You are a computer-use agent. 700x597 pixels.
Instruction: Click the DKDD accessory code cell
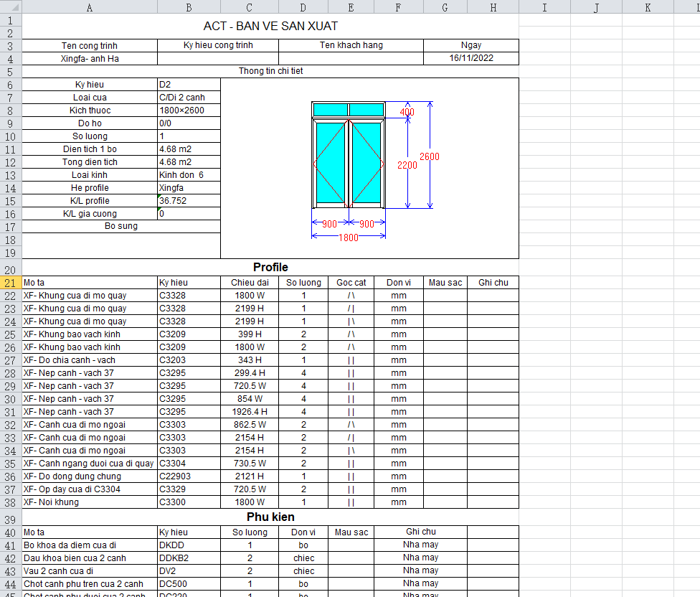click(x=189, y=545)
